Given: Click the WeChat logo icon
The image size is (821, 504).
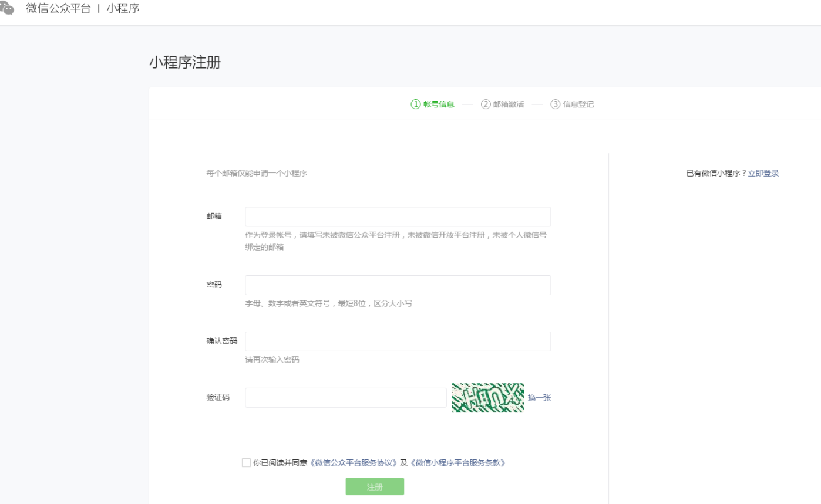Looking at the screenshot, I should click(x=7, y=8).
